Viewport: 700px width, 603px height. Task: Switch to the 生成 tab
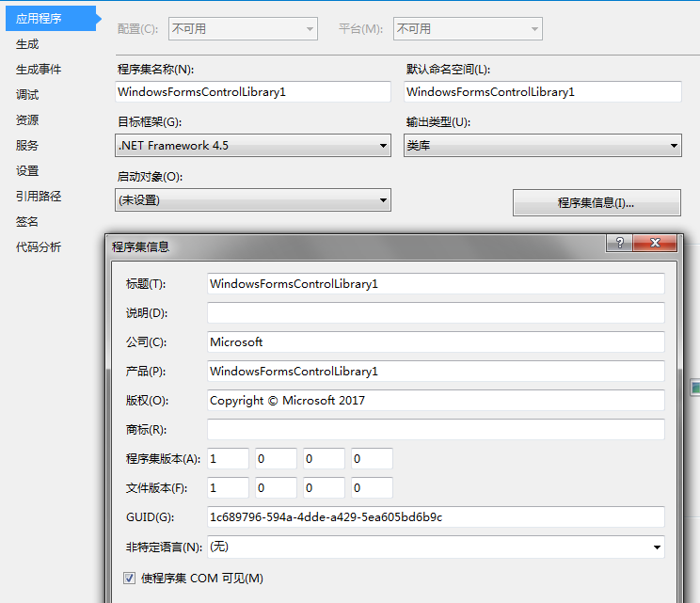27,44
